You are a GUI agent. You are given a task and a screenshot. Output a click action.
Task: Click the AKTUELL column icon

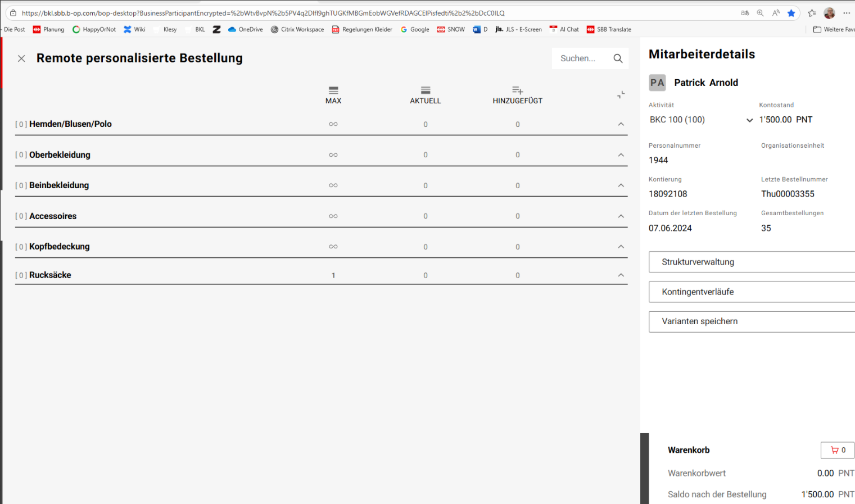pos(426,90)
